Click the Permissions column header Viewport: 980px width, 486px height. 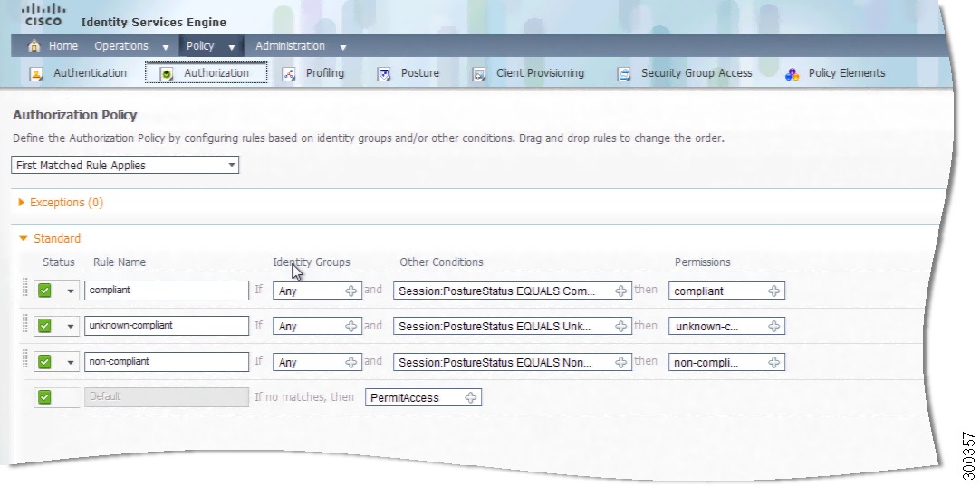(x=703, y=262)
